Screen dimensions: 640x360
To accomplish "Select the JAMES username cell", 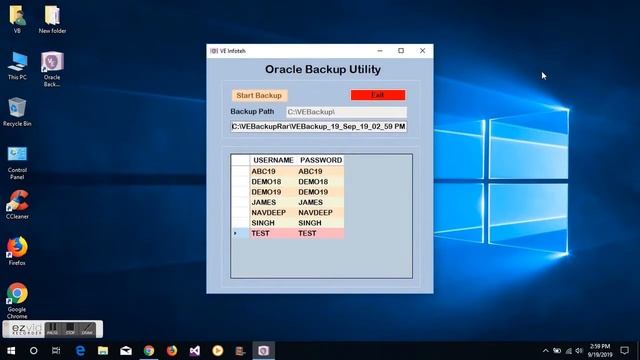I will [x=273, y=202].
